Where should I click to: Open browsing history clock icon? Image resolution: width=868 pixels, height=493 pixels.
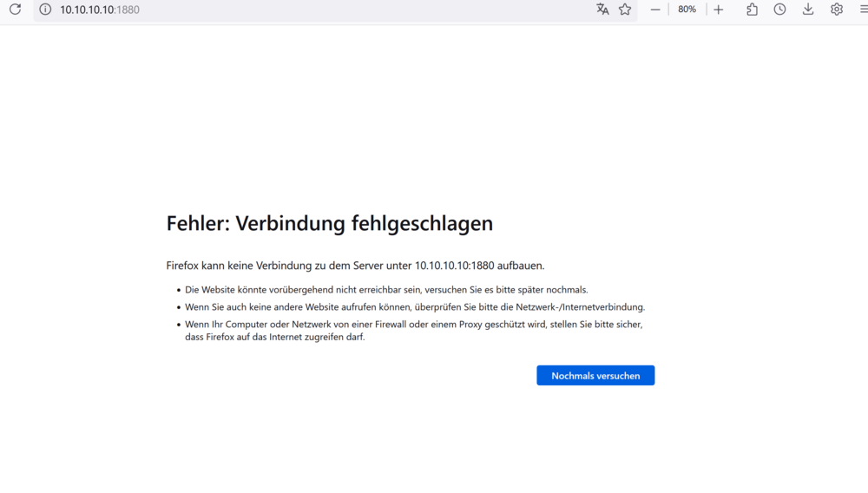click(780, 10)
